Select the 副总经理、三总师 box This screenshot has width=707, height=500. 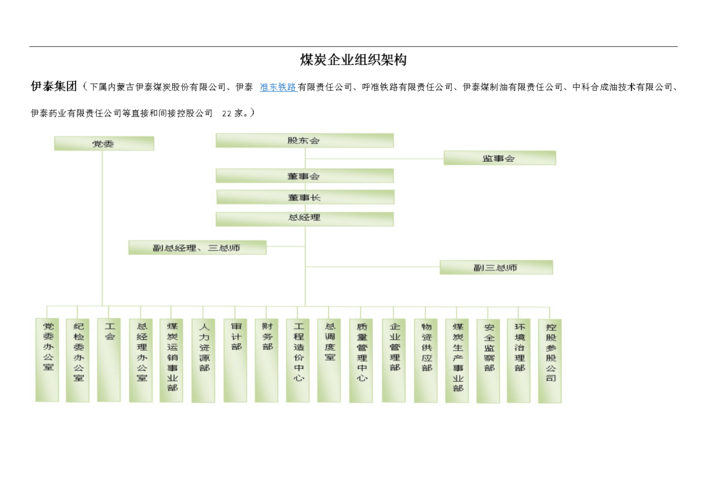point(197,248)
